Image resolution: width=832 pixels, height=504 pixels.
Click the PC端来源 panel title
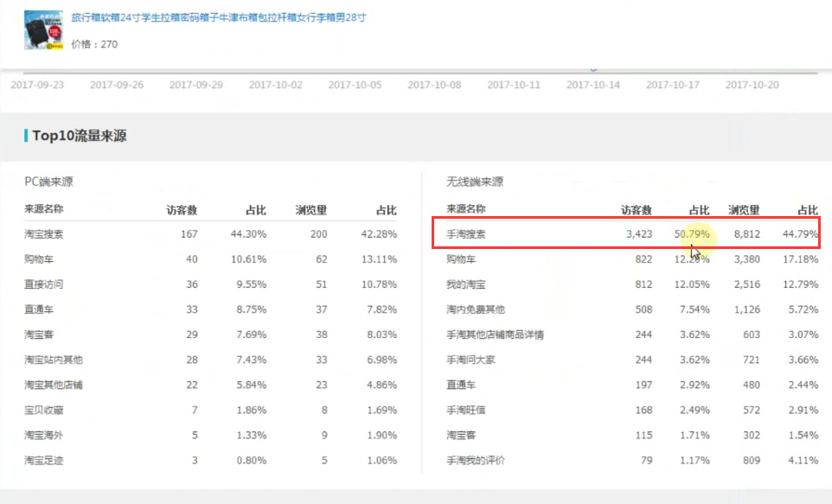(48, 182)
